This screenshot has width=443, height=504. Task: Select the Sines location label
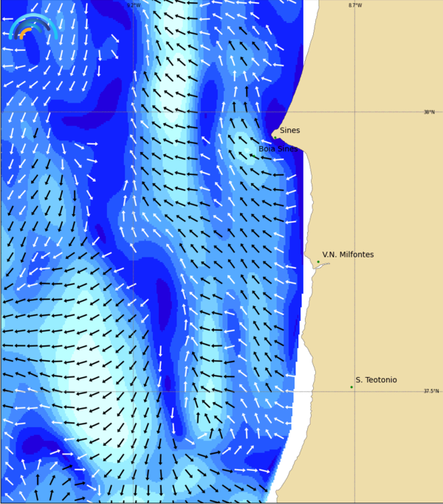point(289,131)
